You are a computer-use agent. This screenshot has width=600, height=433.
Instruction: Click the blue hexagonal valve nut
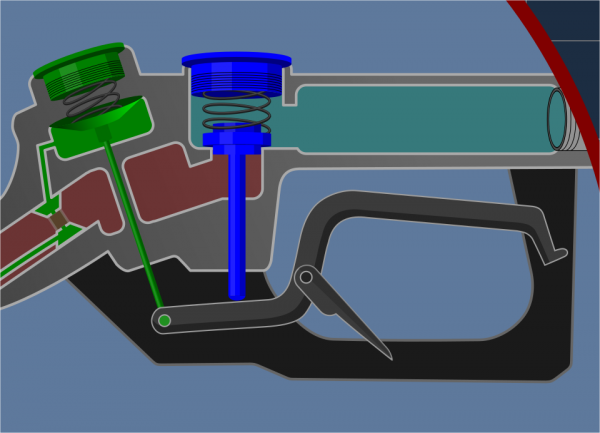[x=234, y=139]
